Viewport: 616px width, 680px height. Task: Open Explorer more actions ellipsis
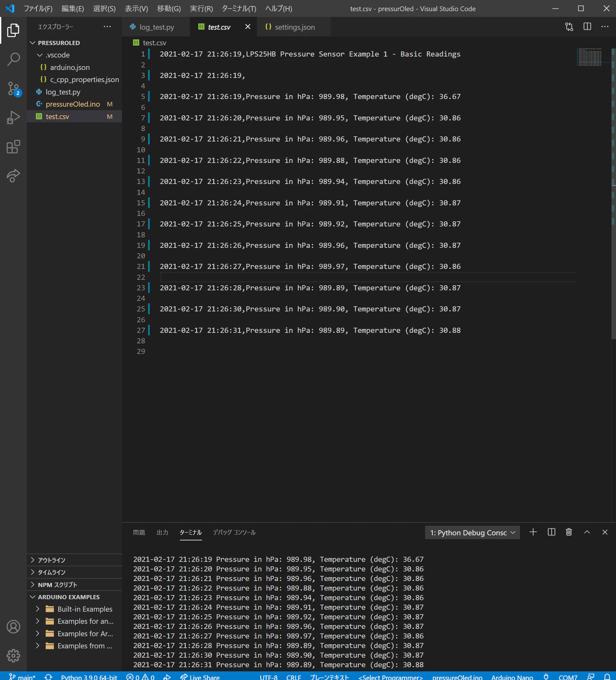(x=107, y=27)
